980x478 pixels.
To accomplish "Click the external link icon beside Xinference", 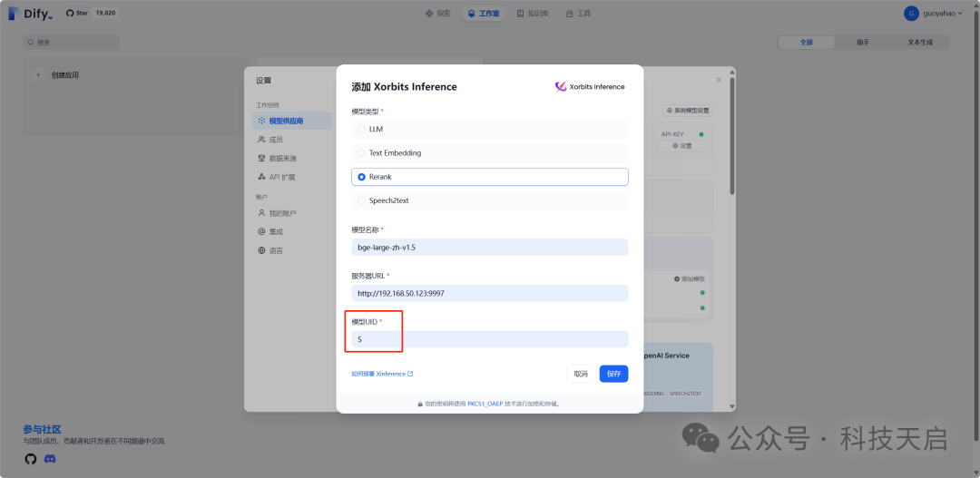I will tap(411, 374).
